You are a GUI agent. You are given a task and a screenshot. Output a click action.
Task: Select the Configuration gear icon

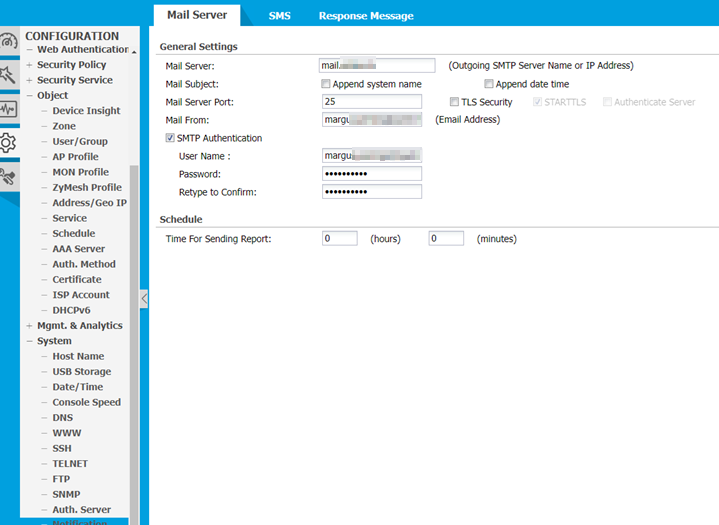(x=9, y=143)
